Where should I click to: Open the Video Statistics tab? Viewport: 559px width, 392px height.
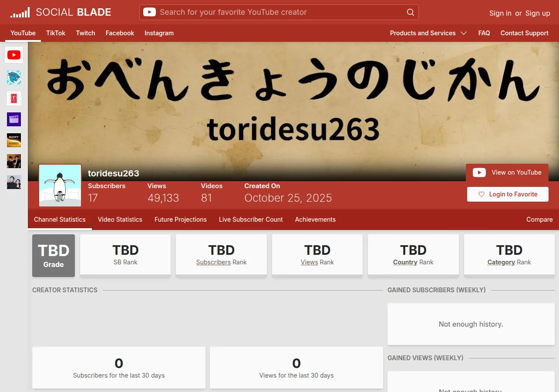(120, 220)
